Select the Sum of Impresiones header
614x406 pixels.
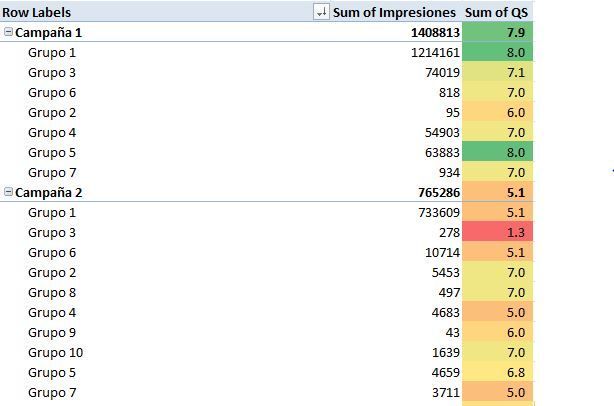394,12
